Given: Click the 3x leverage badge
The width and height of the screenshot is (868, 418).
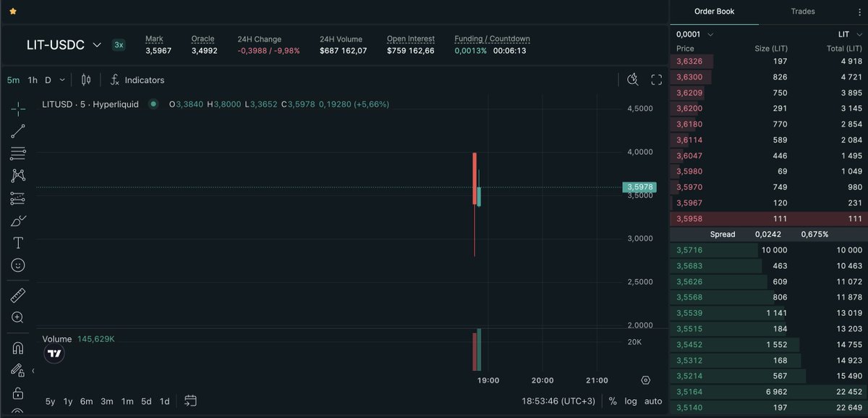Looking at the screenshot, I should 119,45.
